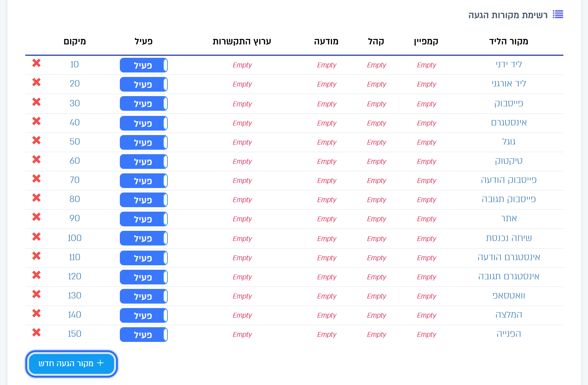Screen dimensions: 588x385
Task: Edit the Empty קמפיין cell for ליד ידני
Action: (x=426, y=65)
